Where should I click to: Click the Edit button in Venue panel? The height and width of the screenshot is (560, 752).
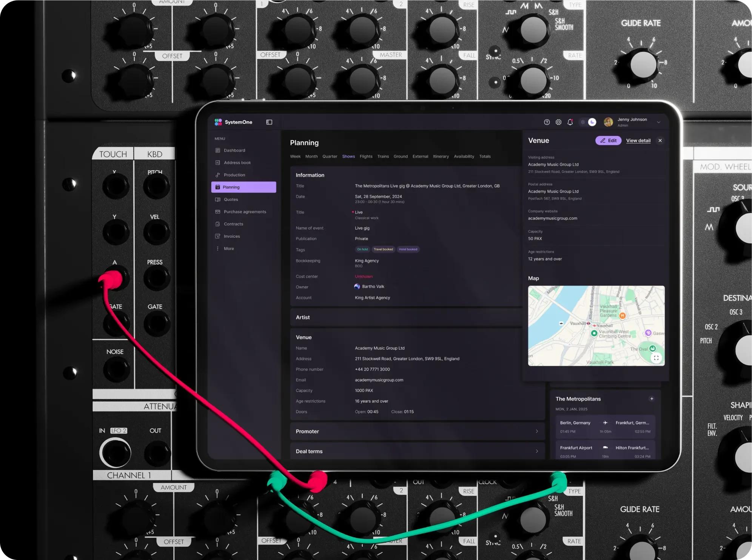coord(608,141)
